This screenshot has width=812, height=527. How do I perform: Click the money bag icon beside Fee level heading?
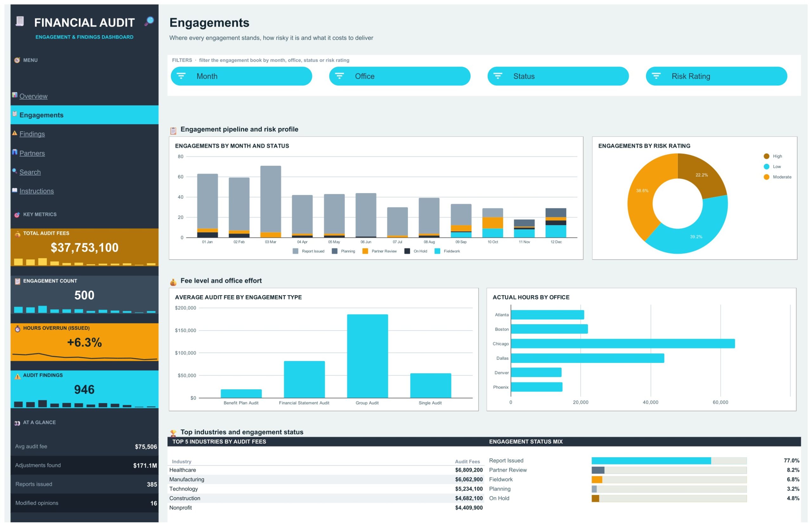pyautogui.click(x=173, y=282)
